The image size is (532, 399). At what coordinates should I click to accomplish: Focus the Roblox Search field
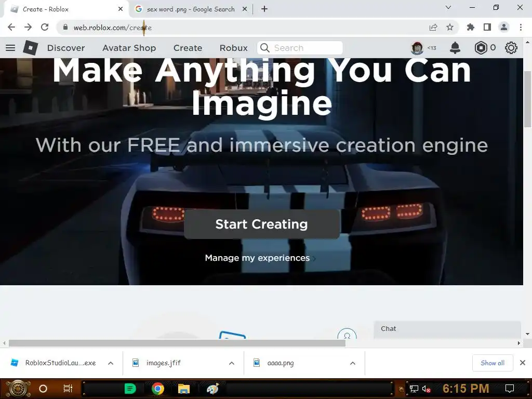300,48
